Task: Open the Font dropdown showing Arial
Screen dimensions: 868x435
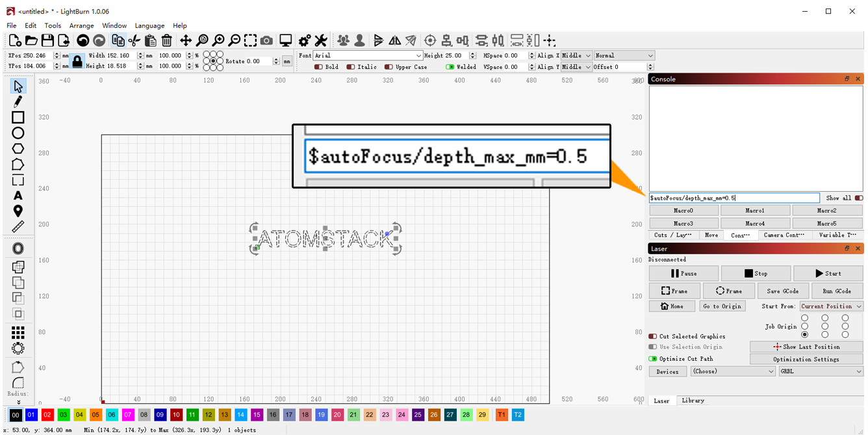Action: [368, 56]
